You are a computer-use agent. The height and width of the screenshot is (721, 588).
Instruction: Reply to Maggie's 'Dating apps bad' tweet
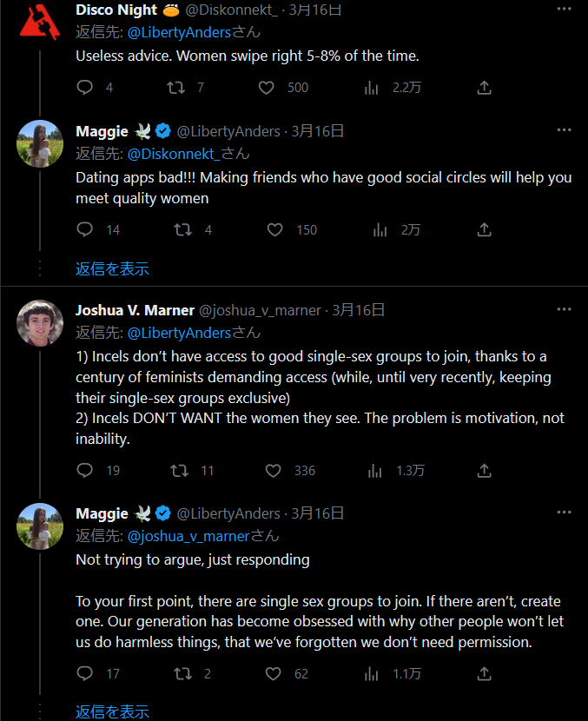point(84,229)
